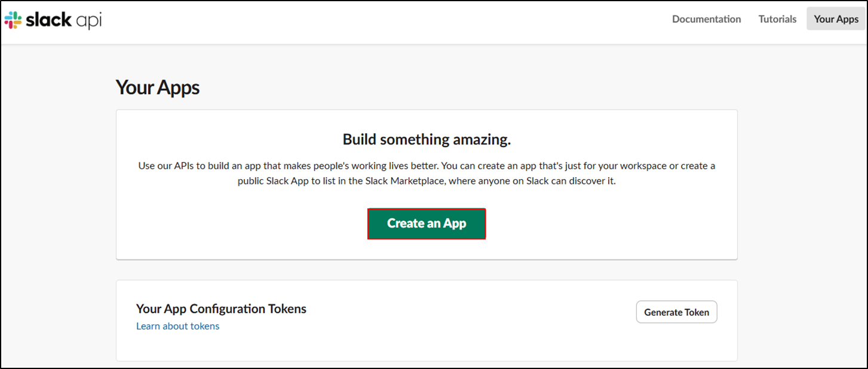Image resolution: width=868 pixels, height=369 pixels.
Task: Click the "Build something amazing." heading
Action: [x=427, y=140]
